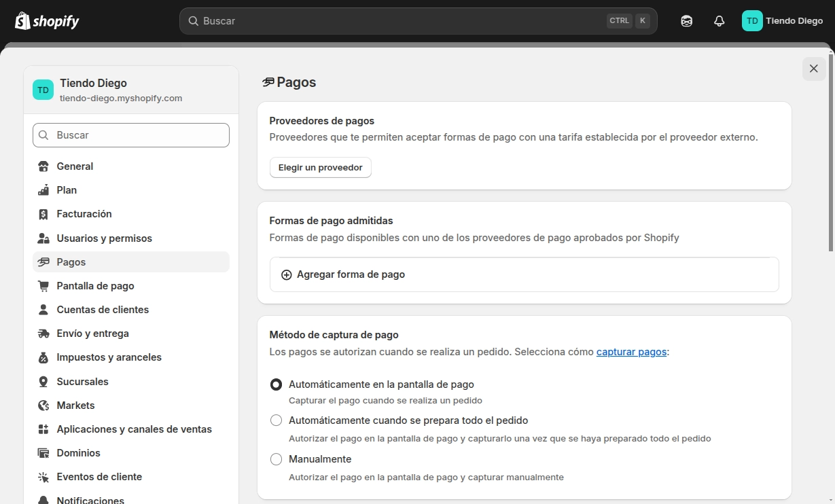Click the settings search field labeled Buscar
Viewport: 835px width, 504px height.
pos(130,134)
